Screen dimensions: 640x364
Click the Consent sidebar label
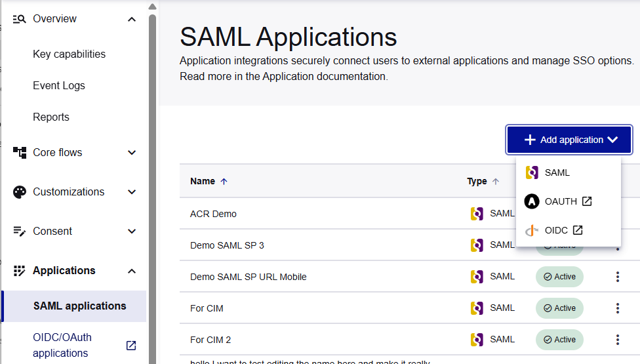click(x=52, y=232)
